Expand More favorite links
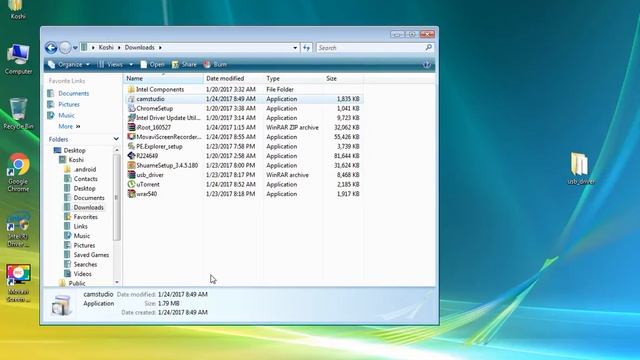The image size is (640, 360). coord(69,127)
